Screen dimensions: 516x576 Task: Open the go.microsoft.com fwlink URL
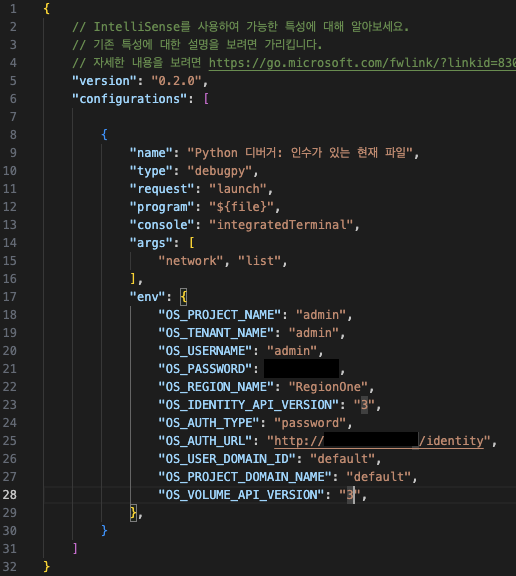tap(362, 63)
